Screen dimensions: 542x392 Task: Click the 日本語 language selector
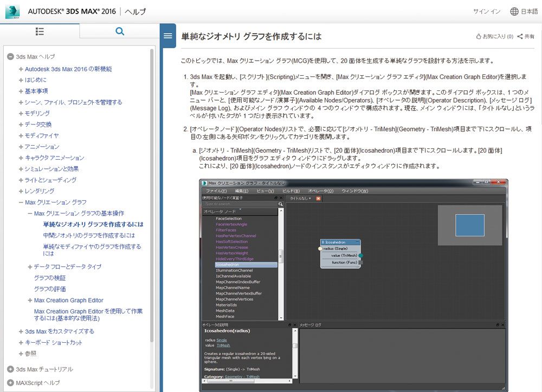(529, 11)
